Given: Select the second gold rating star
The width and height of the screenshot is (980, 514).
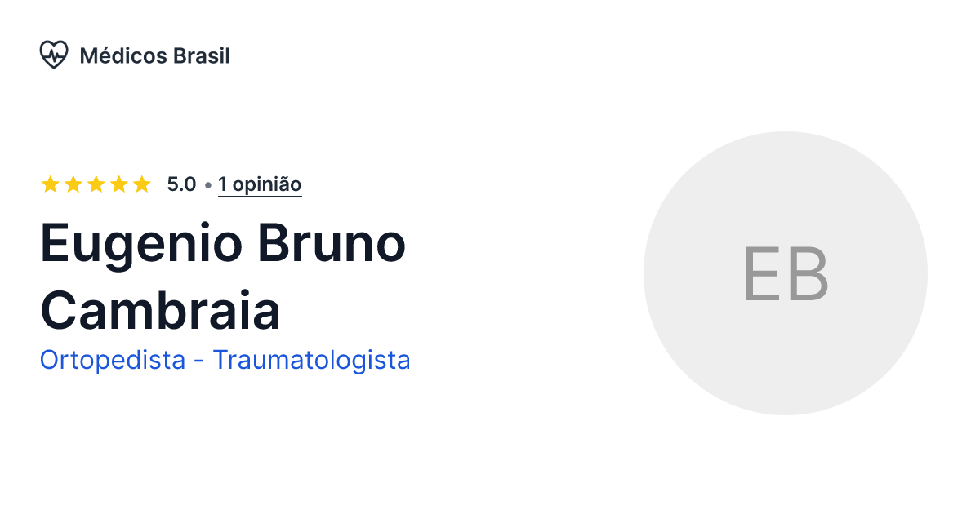Looking at the screenshot, I should [x=73, y=184].
